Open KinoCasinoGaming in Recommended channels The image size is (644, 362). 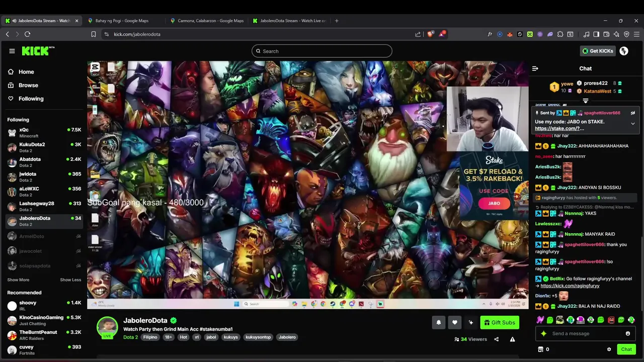(44, 320)
